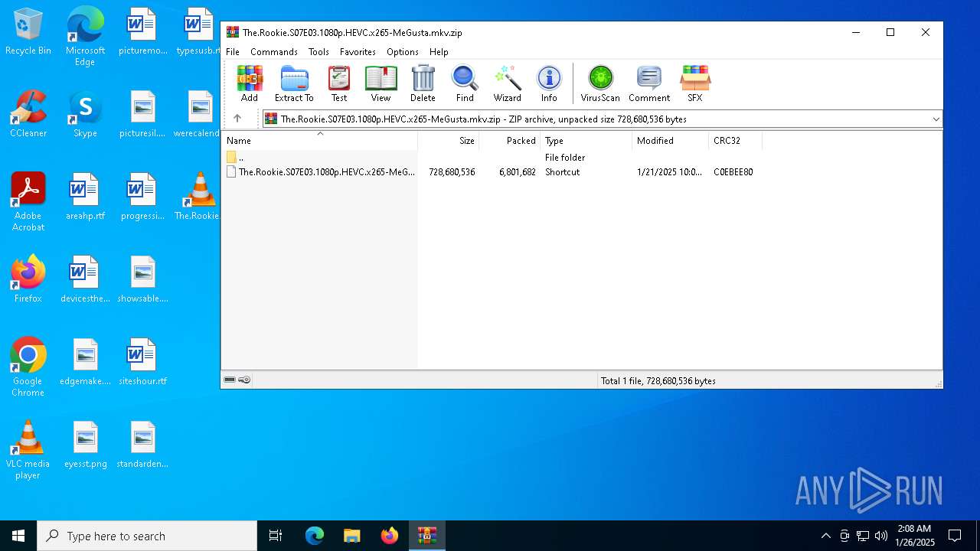The width and height of the screenshot is (980, 551).
Task: Open Task View on the taskbar
Action: 276,536
